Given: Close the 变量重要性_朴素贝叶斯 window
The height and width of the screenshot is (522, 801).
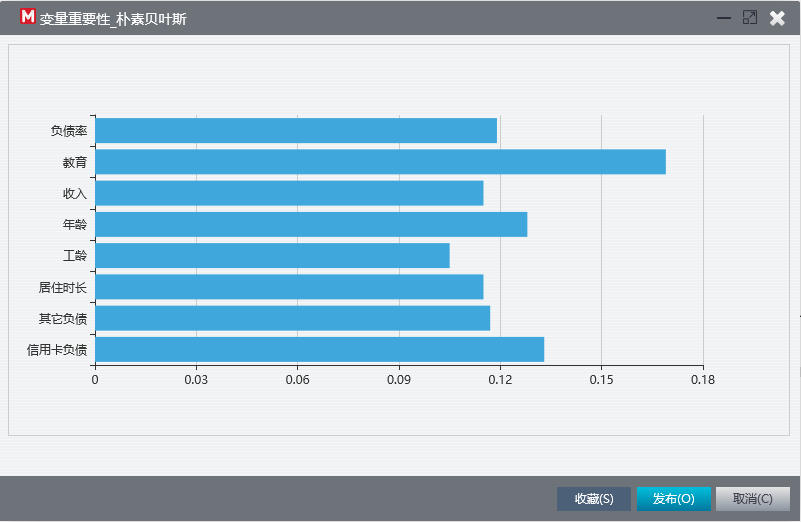Looking at the screenshot, I should 778,18.
